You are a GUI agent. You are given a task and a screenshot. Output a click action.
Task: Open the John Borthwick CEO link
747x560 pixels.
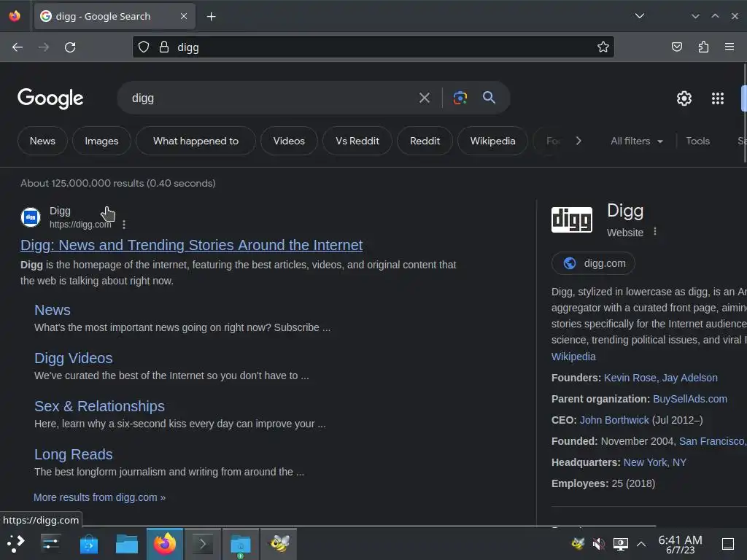point(614,420)
